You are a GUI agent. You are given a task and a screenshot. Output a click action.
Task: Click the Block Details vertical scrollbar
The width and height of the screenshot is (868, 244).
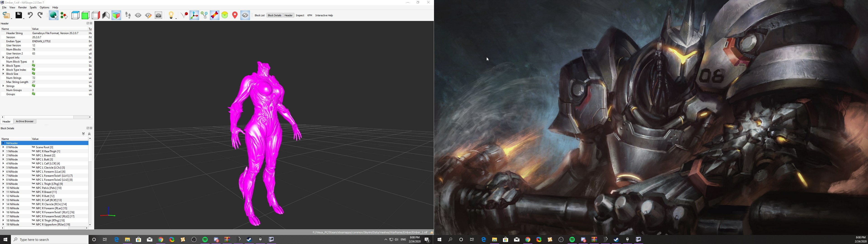(x=90, y=181)
